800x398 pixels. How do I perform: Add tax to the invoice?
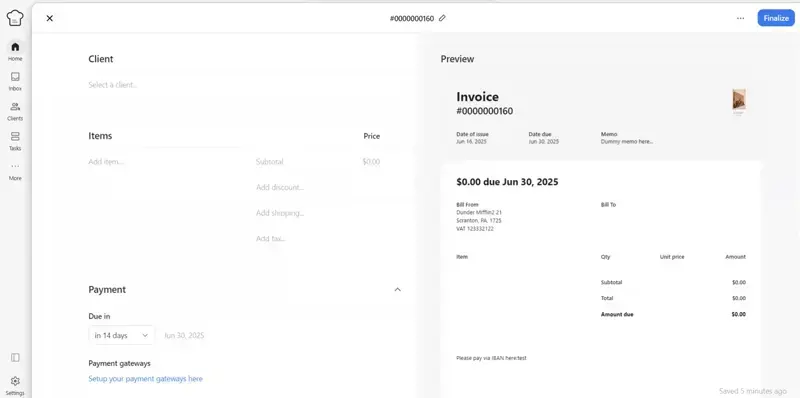click(x=270, y=238)
